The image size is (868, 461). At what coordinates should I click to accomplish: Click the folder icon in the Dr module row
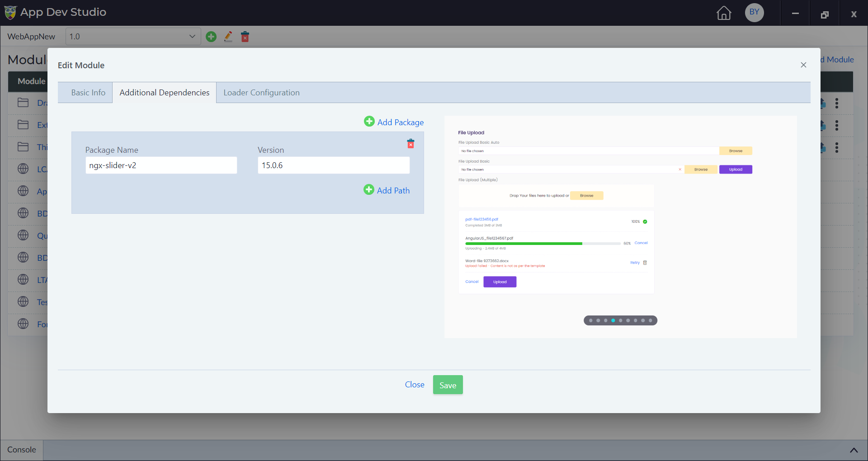[x=23, y=103]
